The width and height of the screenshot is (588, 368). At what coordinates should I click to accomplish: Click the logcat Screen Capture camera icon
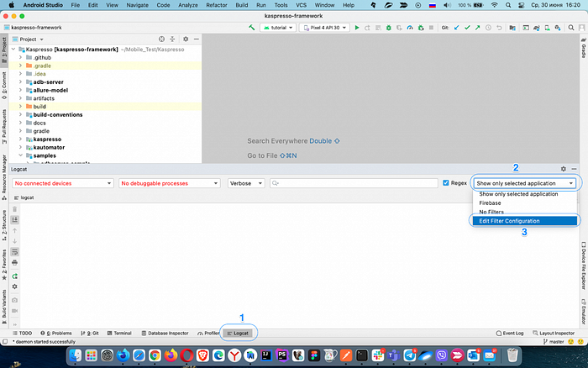coord(14,300)
